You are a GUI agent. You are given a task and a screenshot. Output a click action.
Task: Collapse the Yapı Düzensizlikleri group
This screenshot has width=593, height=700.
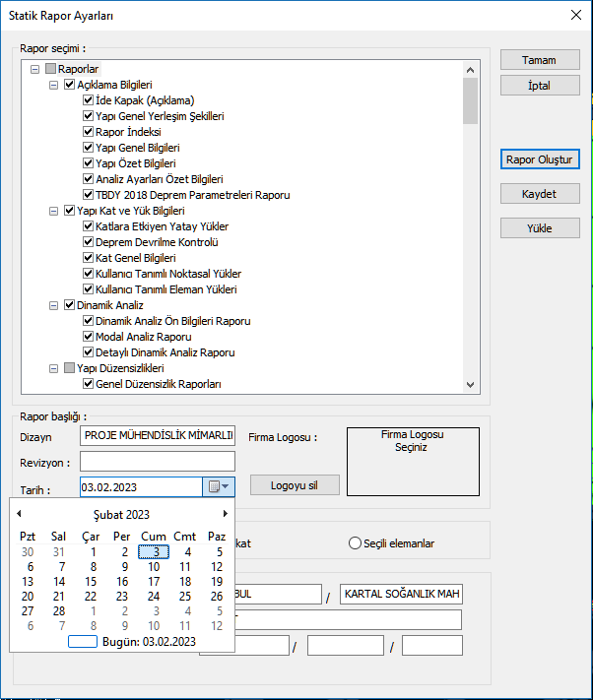(x=53, y=369)
